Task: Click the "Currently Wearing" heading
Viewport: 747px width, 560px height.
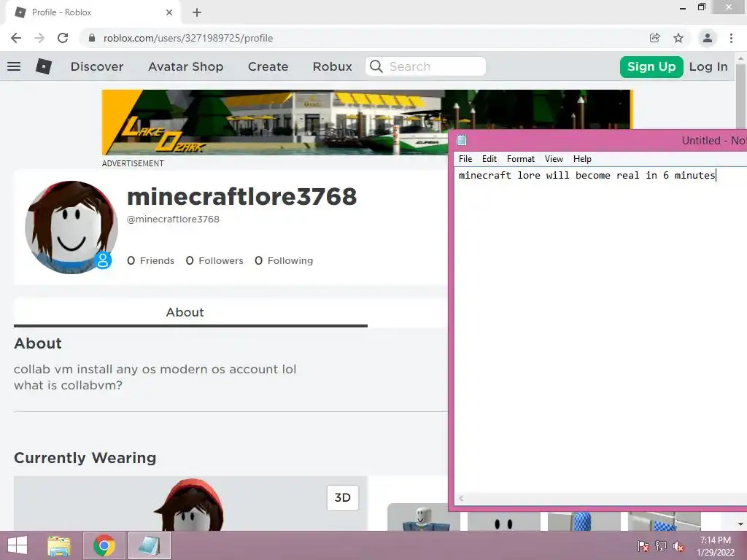Action: point(85,458)
